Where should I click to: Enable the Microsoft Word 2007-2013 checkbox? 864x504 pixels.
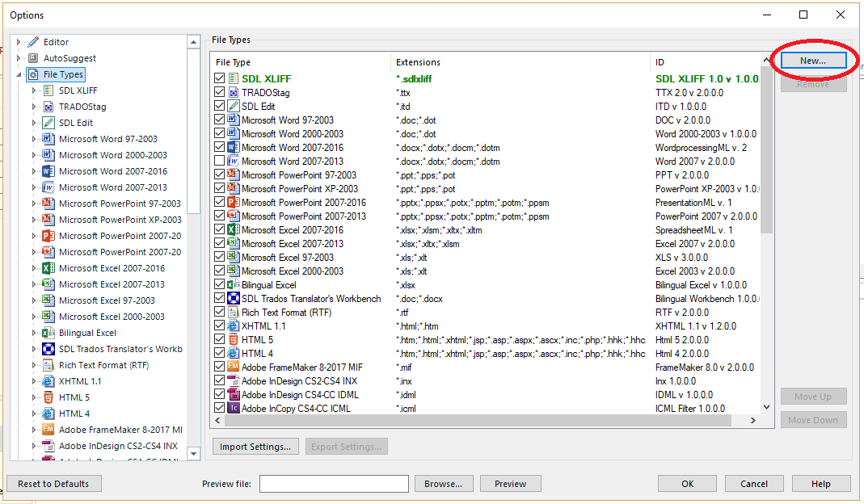pyautogui.click(x=219, y=162)
